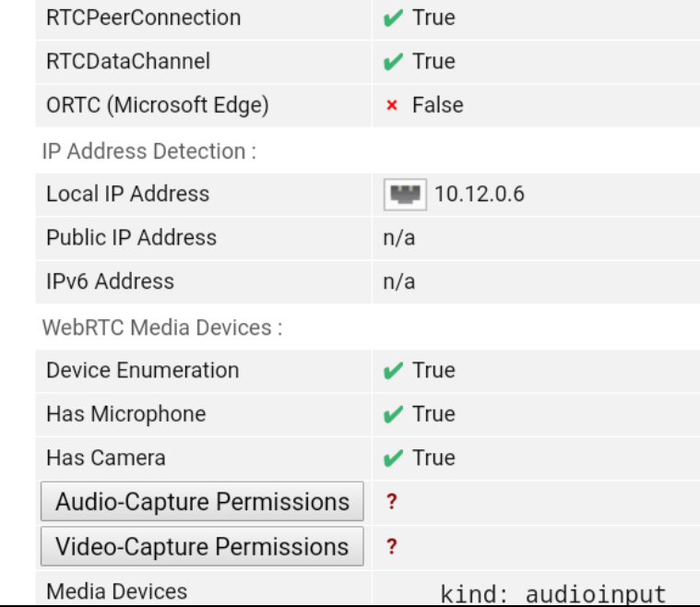Click the IPv6 Address n/a value
Viewport: 700px width, 607px height.
click(x=399, y=281)
